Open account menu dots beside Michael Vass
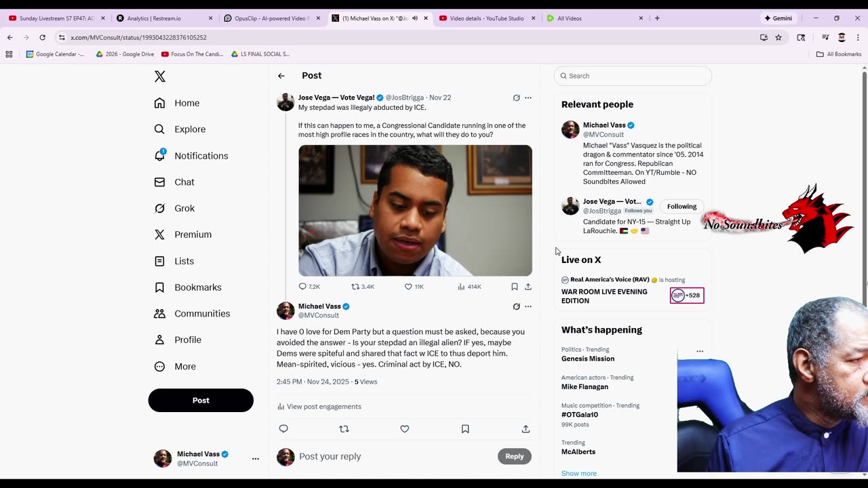The image size is (868, 488). tap(256, 459)
